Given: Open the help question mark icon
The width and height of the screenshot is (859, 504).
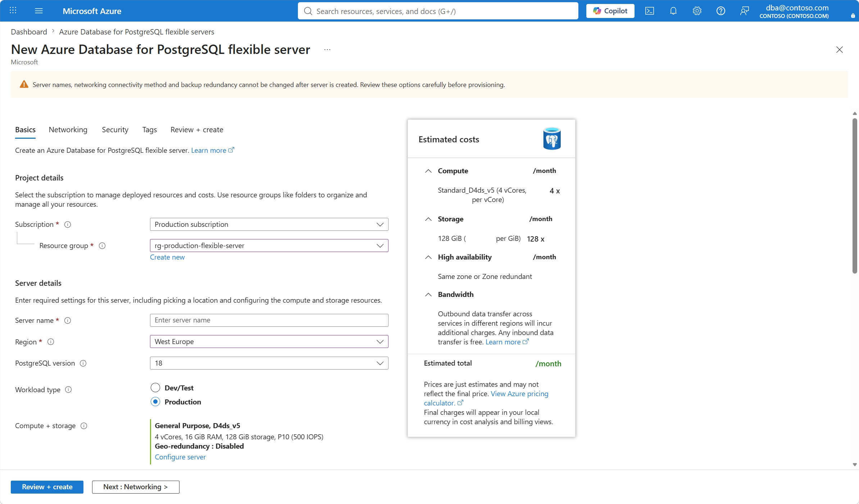Looking at the screenshot, I should tap(721, 11).
